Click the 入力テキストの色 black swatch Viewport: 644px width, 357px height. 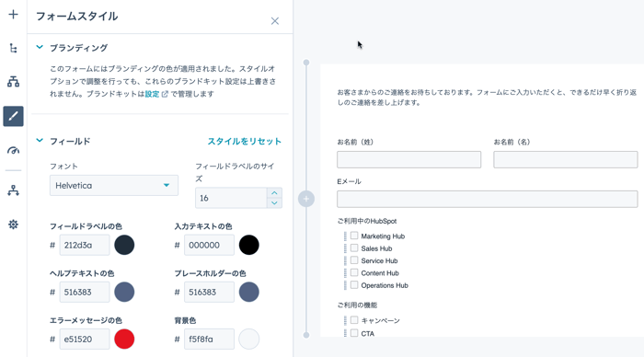(x=249, y=245)
